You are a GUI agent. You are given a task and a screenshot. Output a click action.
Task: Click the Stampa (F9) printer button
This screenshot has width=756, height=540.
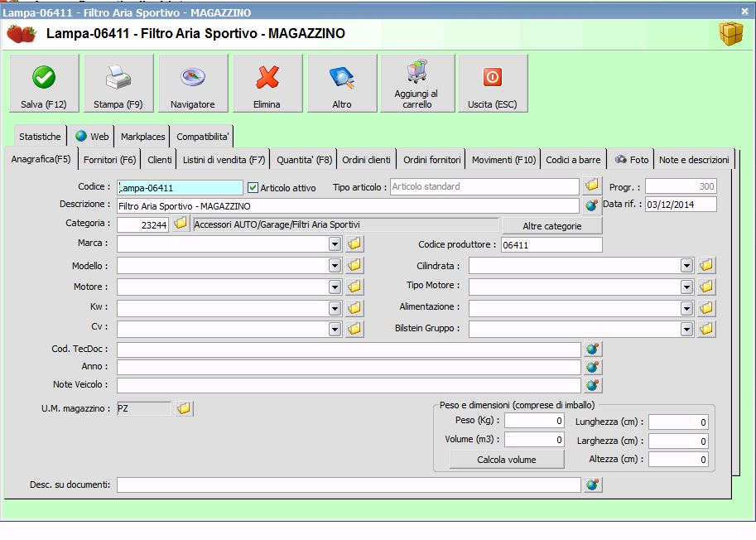[x=118, y=84]
